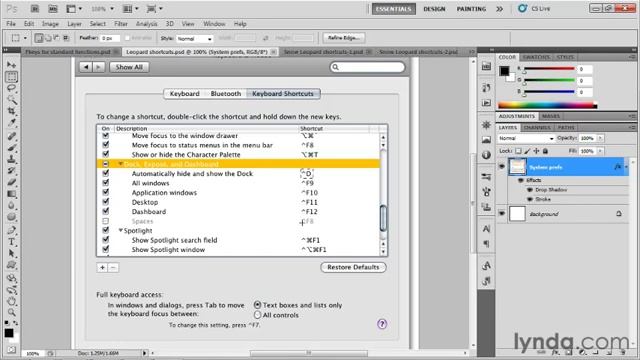
Task: Click the Refine Edge button
Action: pos(344,38)
